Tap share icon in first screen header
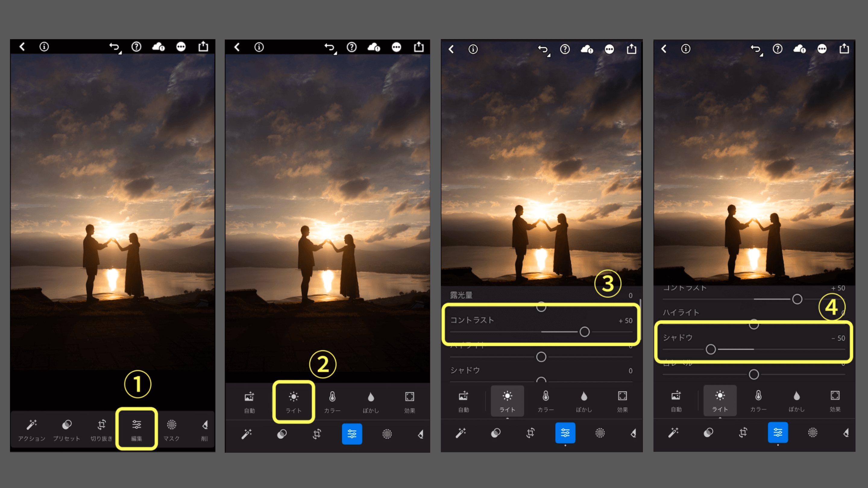This screenshot has height=488, width=868. 203,46
